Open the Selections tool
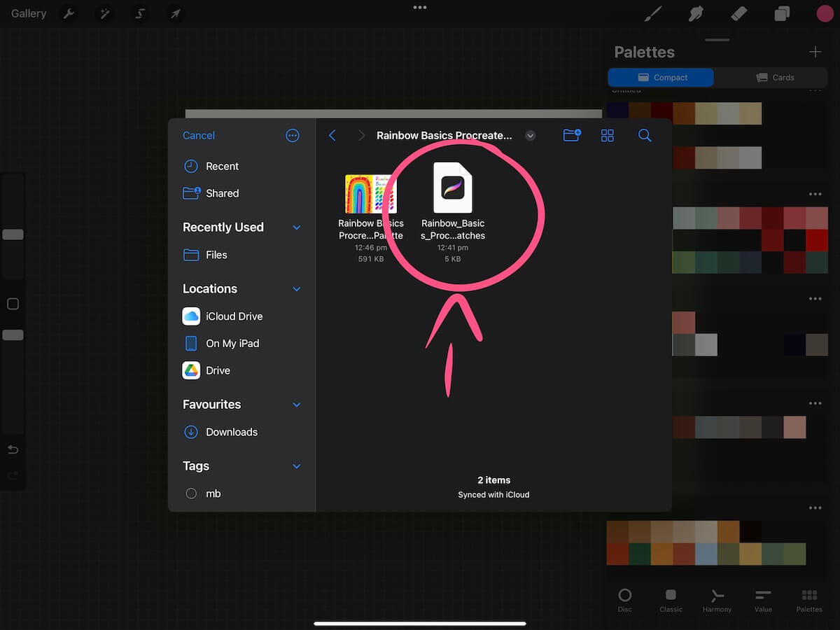This screenshot has width=840, height=630. 139,13
